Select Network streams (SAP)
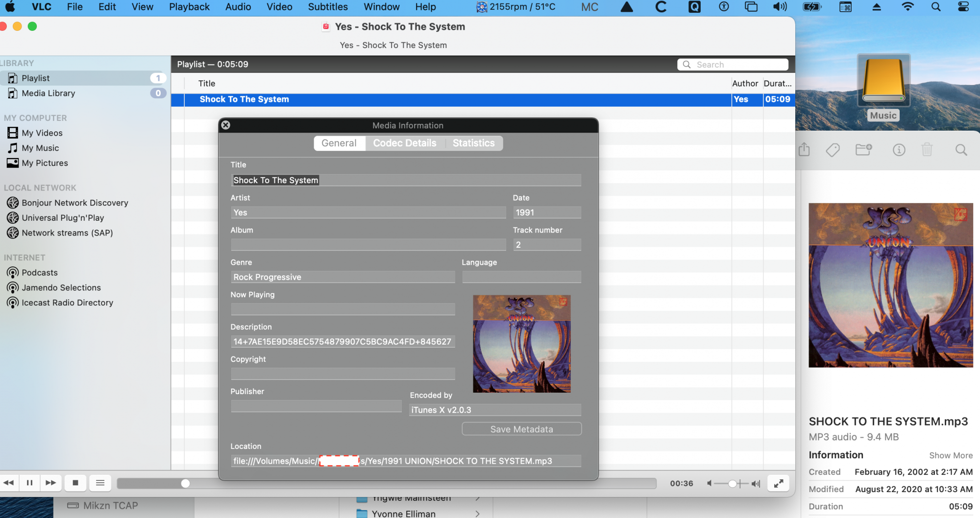The width and height of the screenshot is (980, 518). [67, 233]
